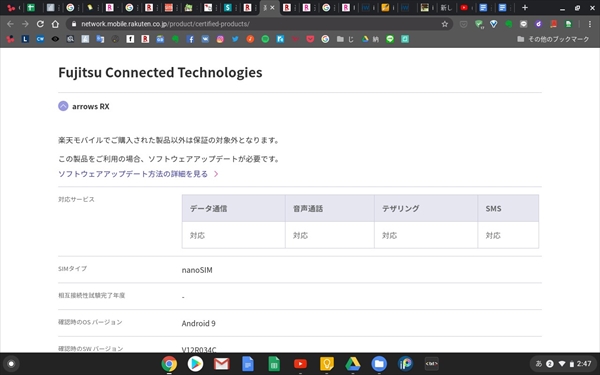The width and height of the screenshot is (600, 375).
Task: Open the HTML editor app on shelf
Action: 432,364
